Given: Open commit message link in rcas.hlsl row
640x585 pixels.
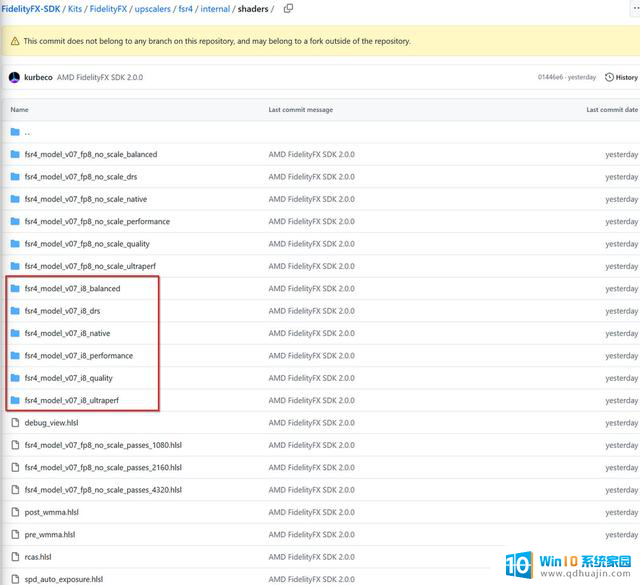Looking at the screenshot, I should pyautogui.click(x=311, y=557).
